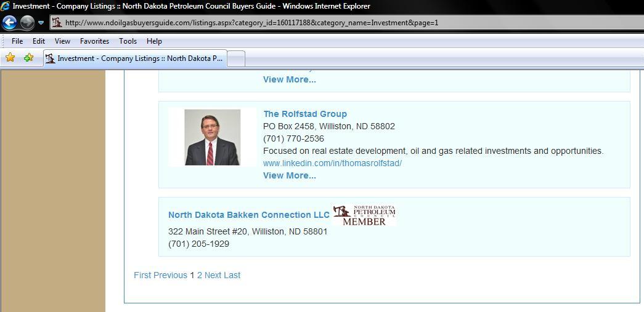The height and width of the screenshot is (312, 644).
Task: Click the Add to Favorites icon
Action: [x=28, y=58]
